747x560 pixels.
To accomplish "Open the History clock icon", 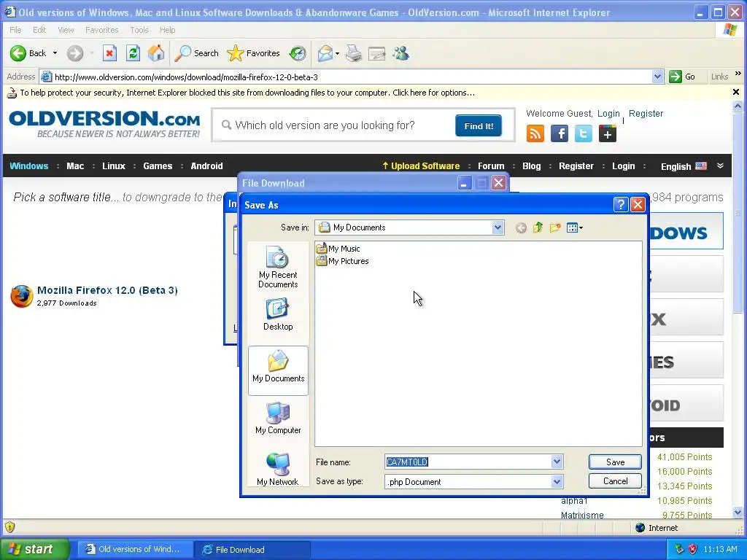I will click(298, 53).
